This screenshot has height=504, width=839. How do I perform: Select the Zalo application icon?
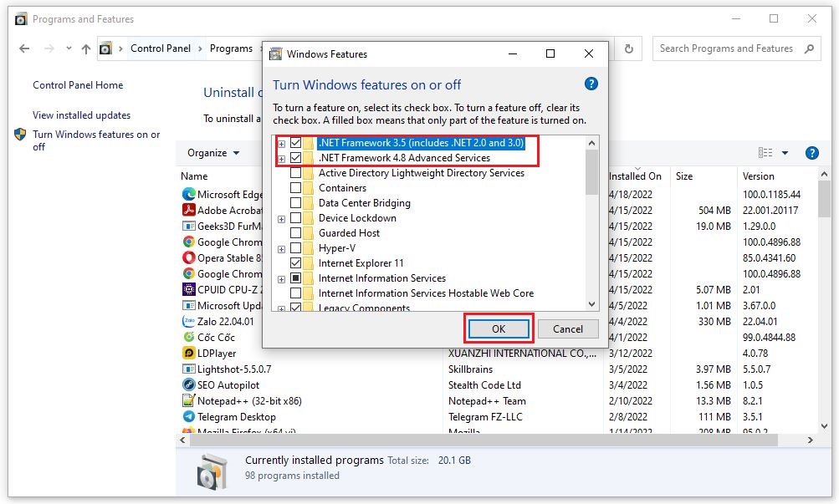click(187, 321)
